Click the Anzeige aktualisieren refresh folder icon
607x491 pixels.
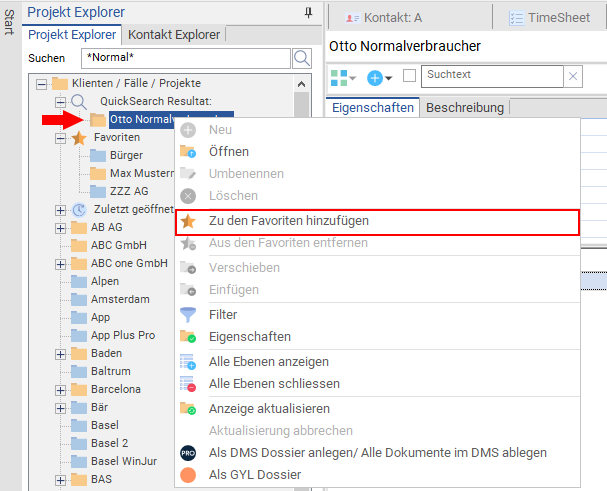click(x=188, y=409)
